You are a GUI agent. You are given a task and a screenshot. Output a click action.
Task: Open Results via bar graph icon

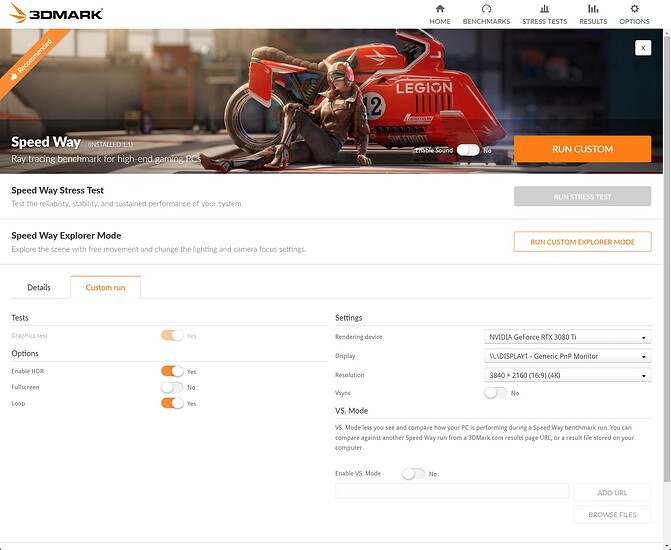(593, 9)
